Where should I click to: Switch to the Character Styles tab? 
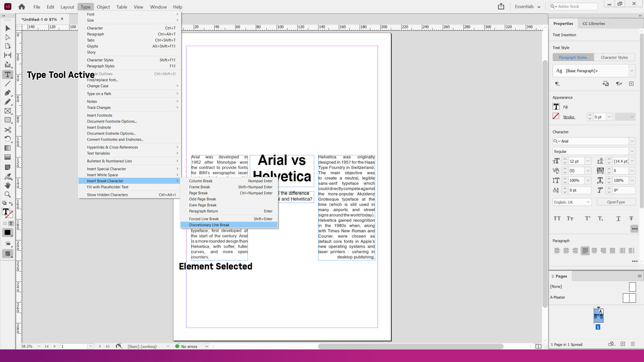614,57
